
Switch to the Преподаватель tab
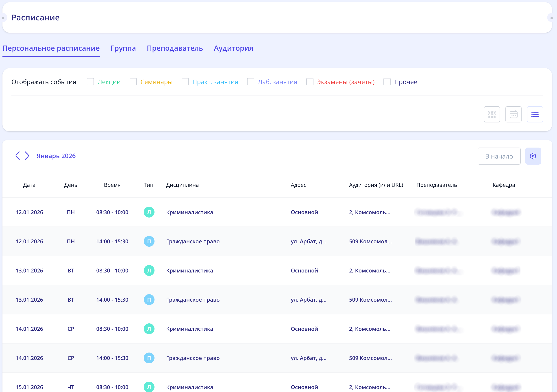(x=175, y=48)
